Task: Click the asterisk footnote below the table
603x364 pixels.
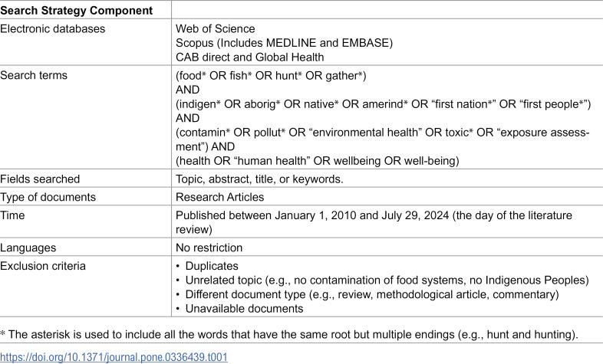Action: click(x=289, y=334)
